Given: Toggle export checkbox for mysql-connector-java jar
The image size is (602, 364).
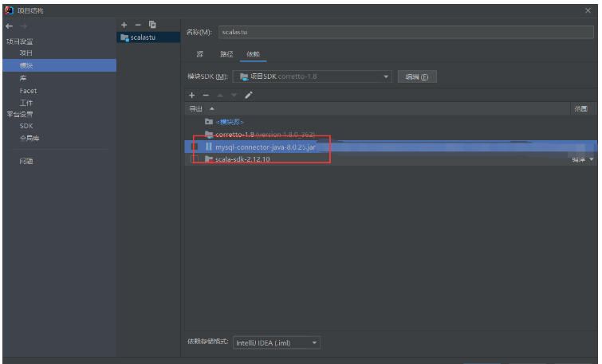Looking at the screenshot, I should point(195,147).
